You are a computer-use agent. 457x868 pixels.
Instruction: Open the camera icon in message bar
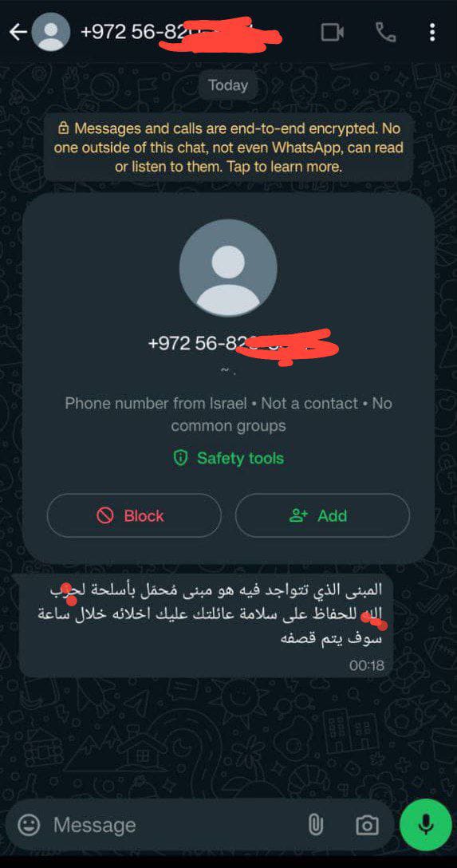click(367, 826)
